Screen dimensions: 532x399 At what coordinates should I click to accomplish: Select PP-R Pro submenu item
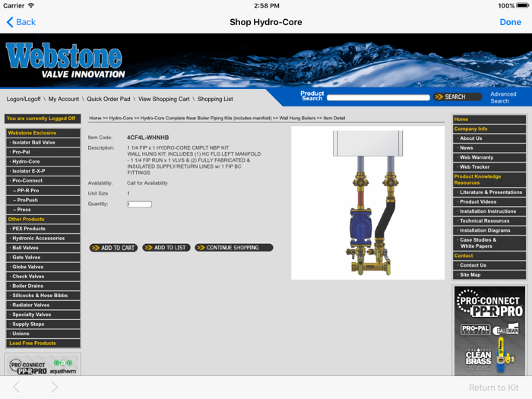pos(43,190)
